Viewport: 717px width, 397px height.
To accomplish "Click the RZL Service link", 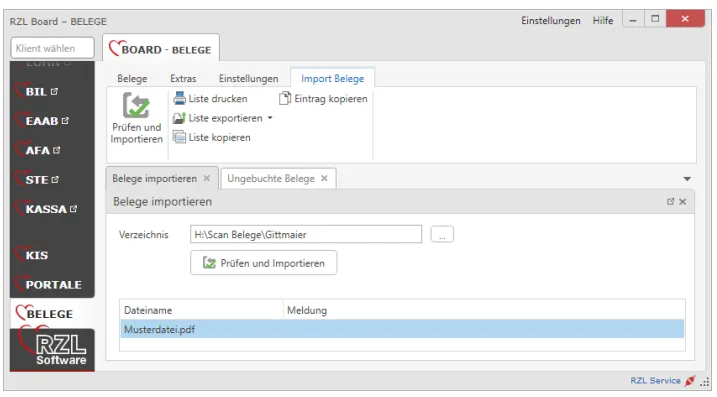I will [x=655, y=381].
